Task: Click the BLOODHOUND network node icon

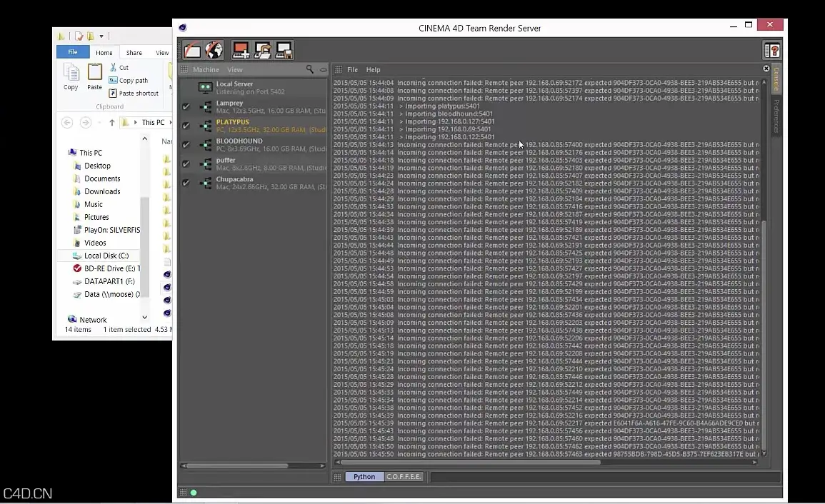Action: (206, 145)
